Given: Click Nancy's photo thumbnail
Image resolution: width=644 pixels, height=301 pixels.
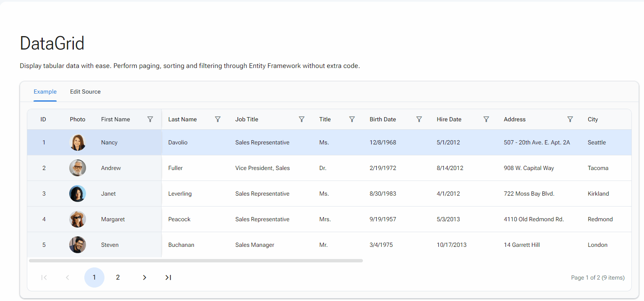Looking at the screenshot, I should (x=78, y=143).
